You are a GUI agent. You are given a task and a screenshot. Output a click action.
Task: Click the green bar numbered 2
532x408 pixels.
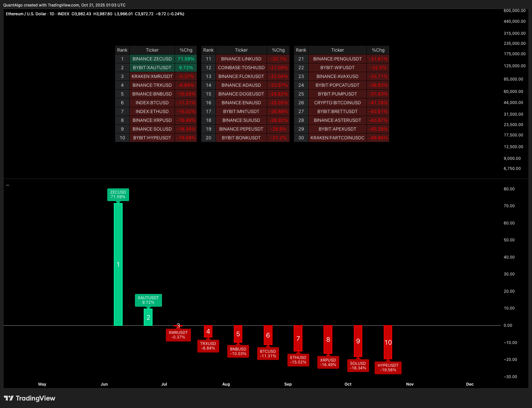(x=148, y=317)
